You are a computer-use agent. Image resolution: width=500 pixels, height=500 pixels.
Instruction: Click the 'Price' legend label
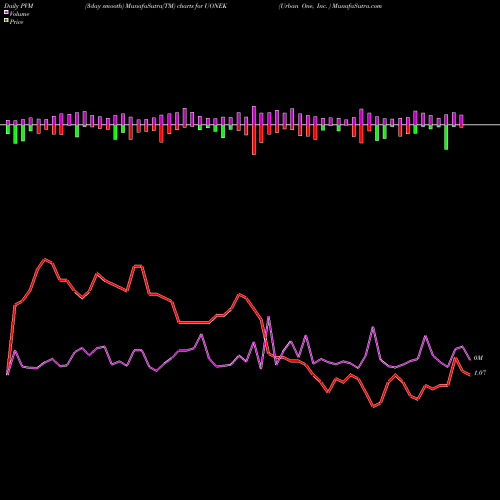(x=16, y=22)
